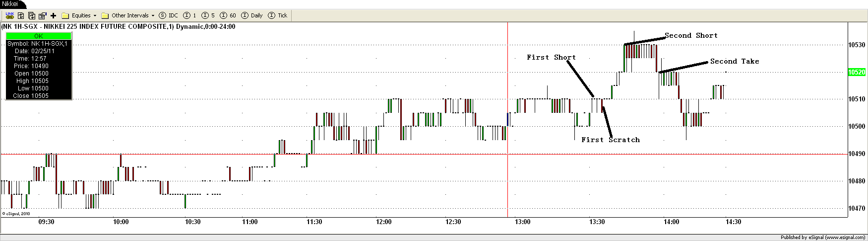Expand the Other Intervals dropdown
The image size is (868, 241).
[x=153, y=15]
